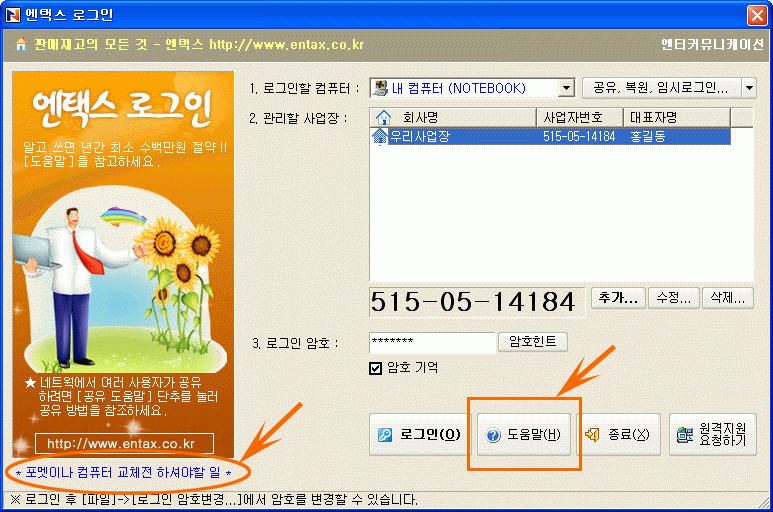Focus the 로그인 암호 password field
Viewport: 773px width, 512px height.
(432, 342)
